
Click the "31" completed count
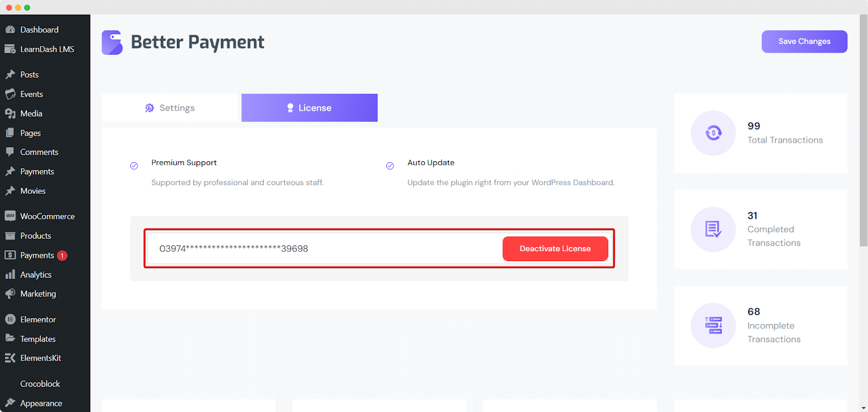pos(752,215)
